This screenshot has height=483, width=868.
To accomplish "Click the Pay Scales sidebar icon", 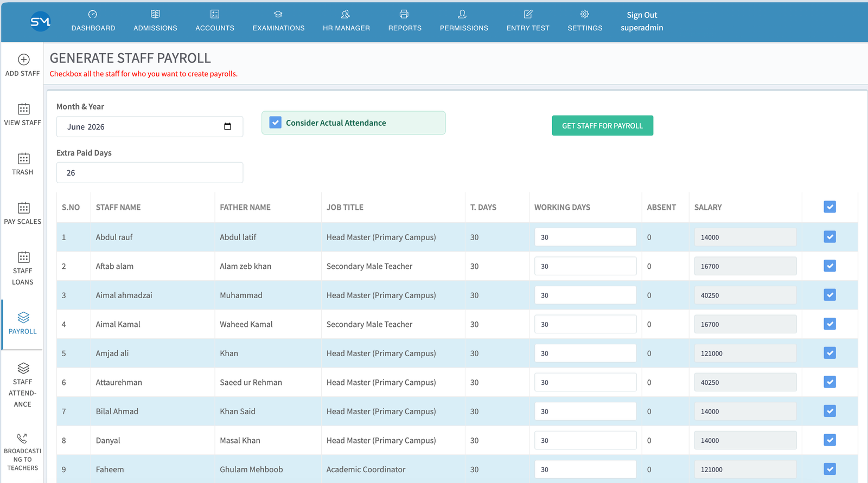I will 24,208.
